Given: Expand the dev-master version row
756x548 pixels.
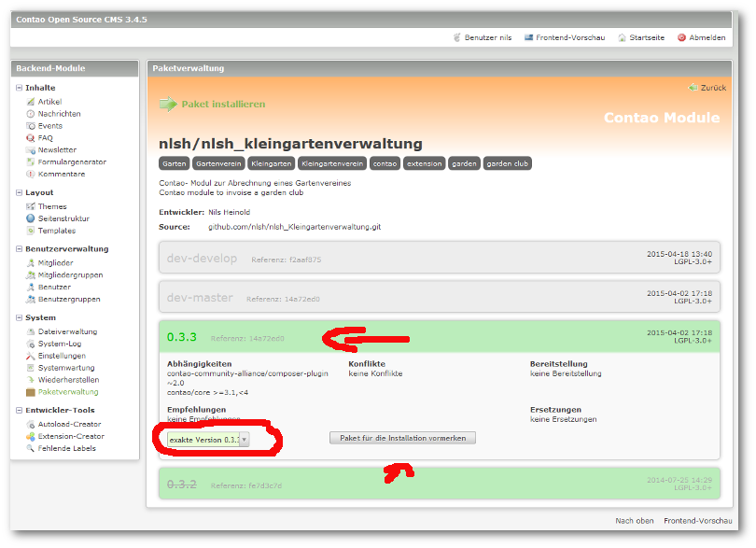Looking at the screenshot, I should [440, 297].
